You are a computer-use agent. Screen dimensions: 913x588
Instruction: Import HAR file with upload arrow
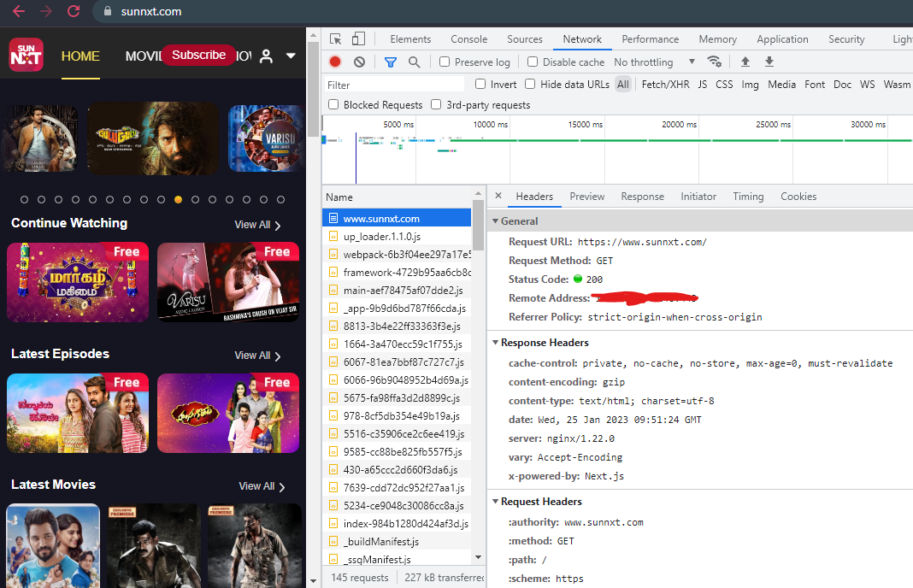pyautogui.click(x=745, y=62)
